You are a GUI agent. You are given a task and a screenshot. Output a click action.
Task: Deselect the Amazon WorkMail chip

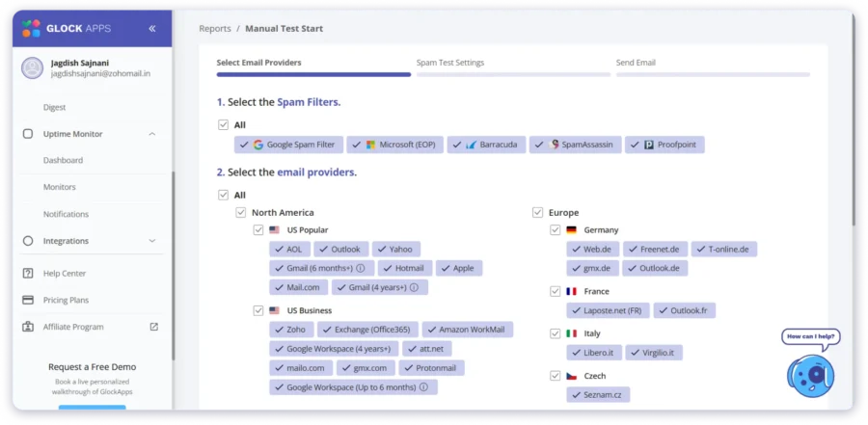click(x=468, y=330)
